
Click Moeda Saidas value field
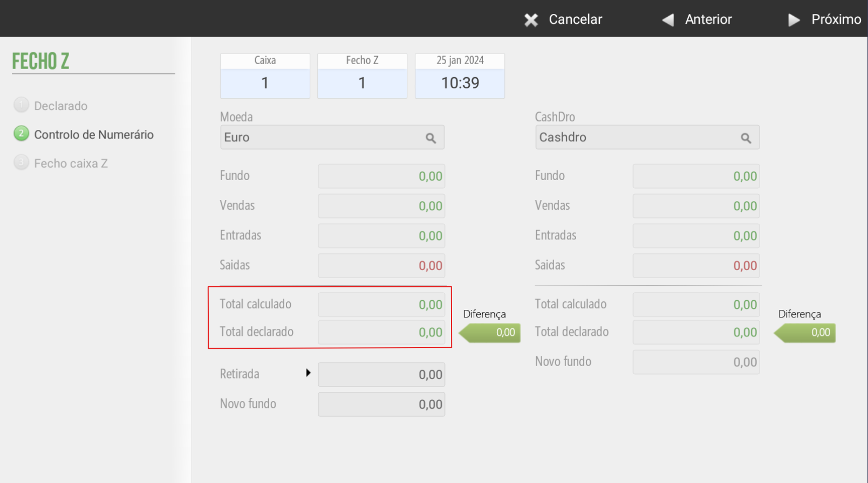[381, 266]
